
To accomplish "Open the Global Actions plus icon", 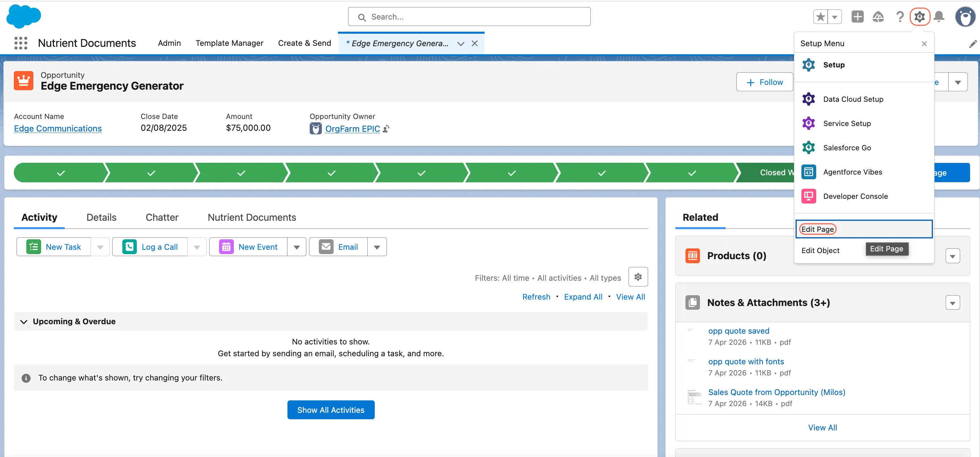I will pos(857,17).
